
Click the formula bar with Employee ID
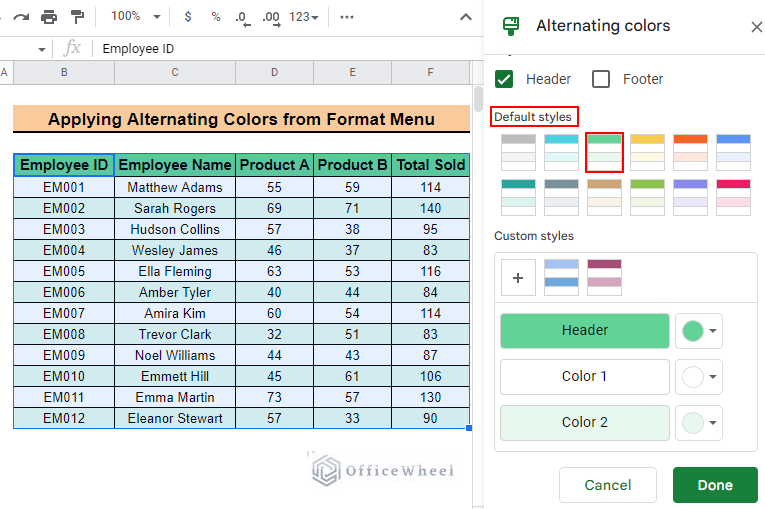[x=288, y=49]
